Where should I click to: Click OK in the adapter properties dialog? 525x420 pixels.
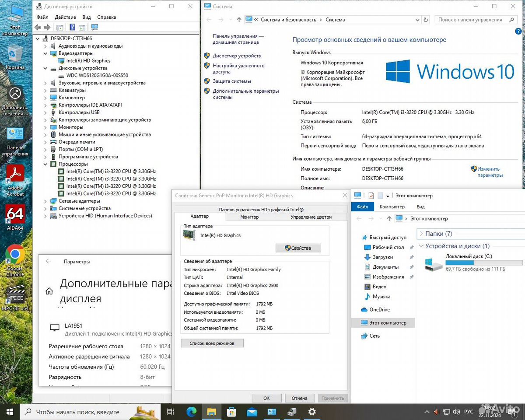[x=266, y=398]
